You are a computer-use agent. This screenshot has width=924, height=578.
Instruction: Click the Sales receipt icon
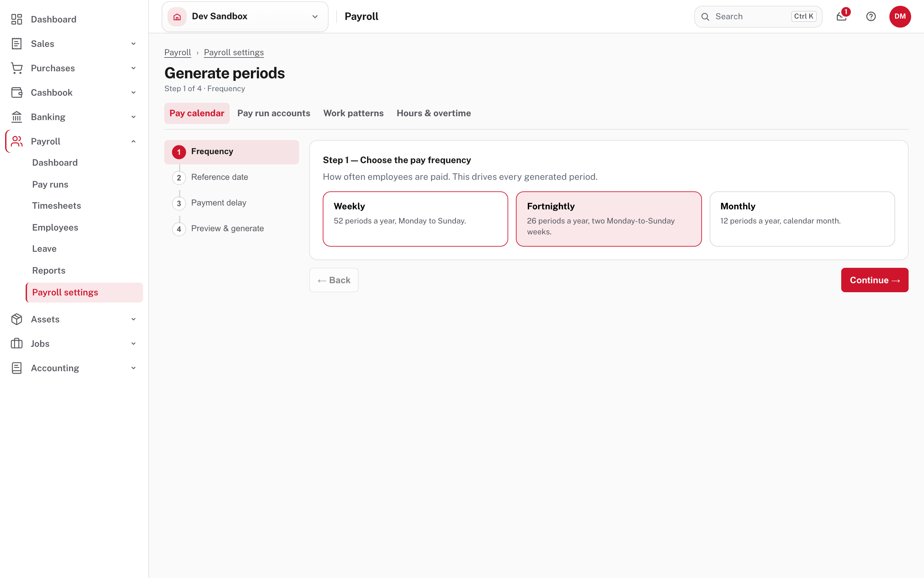(x=16, y=44)
